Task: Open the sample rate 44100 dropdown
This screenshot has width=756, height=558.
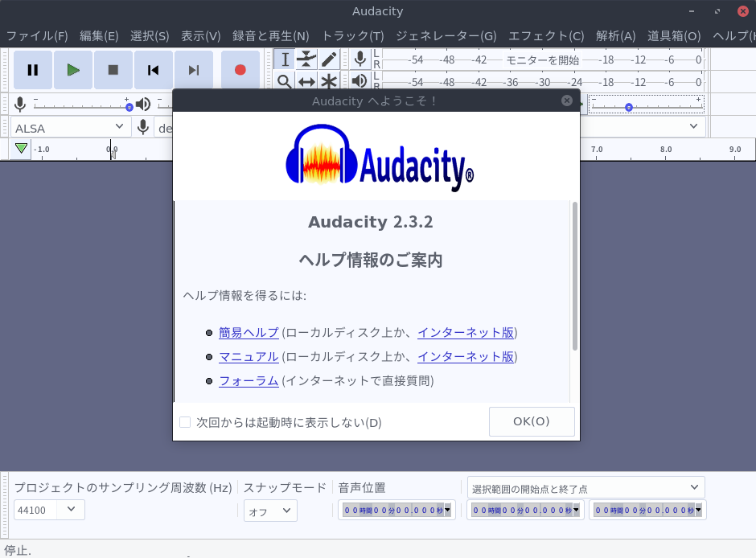Action: click(x=48, y=509)
